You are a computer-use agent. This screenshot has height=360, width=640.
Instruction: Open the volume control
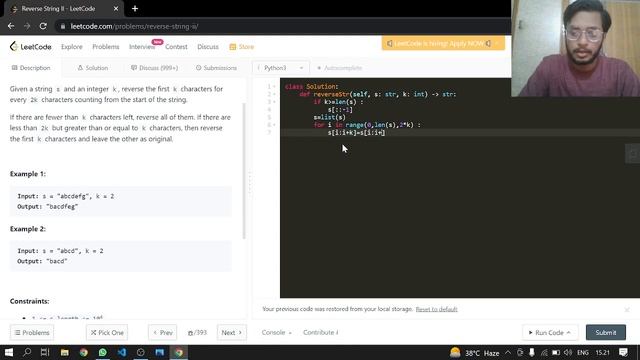[568, 353]
